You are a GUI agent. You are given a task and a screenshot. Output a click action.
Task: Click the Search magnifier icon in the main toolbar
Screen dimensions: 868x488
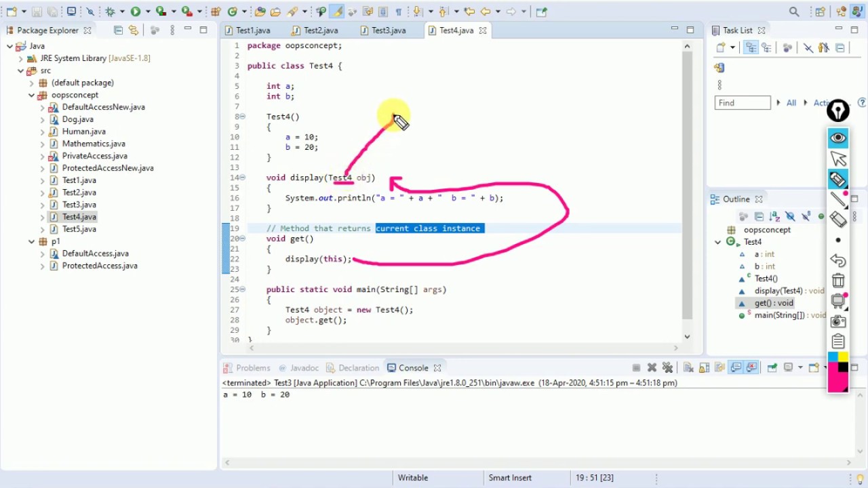point(794,12)
